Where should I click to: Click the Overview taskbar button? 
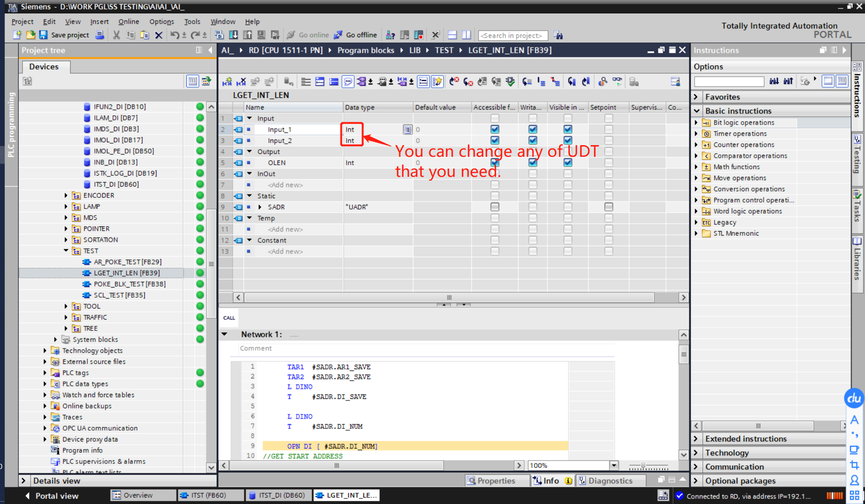143,495
